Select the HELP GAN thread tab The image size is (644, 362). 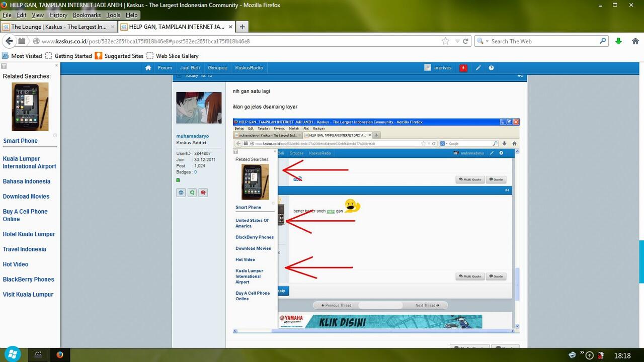(x=176, y=27)
